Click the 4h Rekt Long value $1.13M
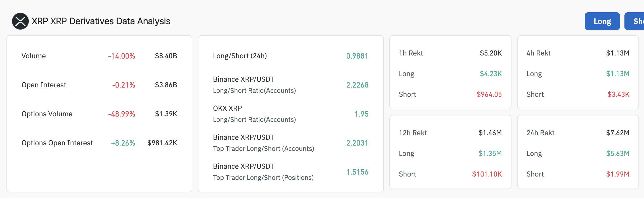 617,74
